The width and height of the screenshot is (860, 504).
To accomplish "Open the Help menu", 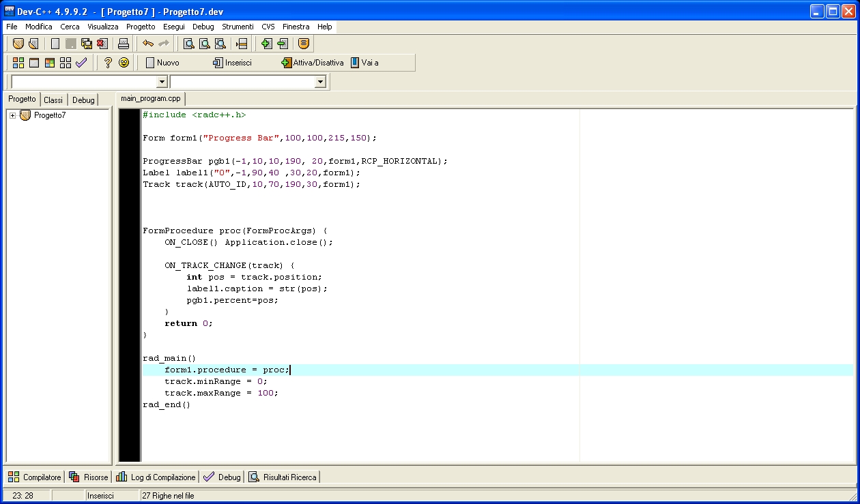I will (x=325, y=27).
